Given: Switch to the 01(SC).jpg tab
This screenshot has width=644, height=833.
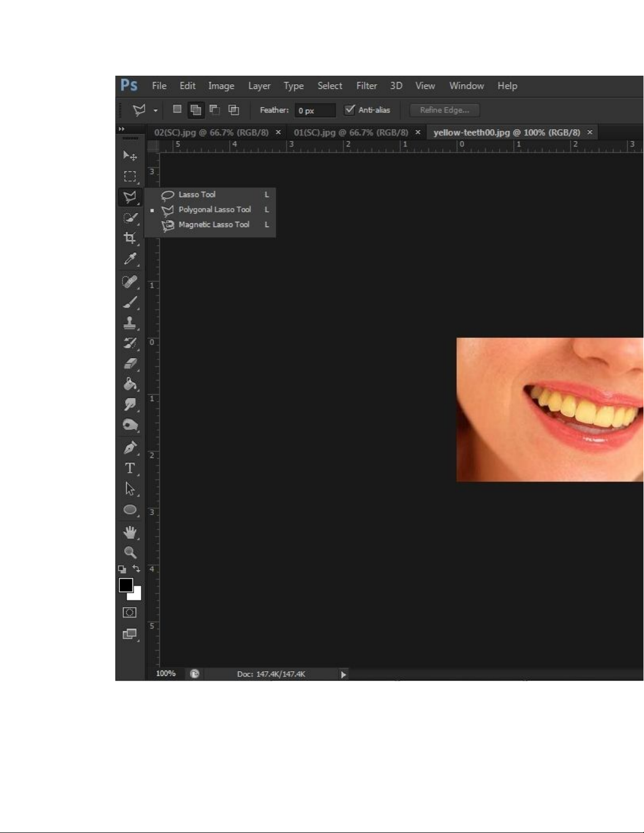Looking at the screenshot, I should (351, 132).
